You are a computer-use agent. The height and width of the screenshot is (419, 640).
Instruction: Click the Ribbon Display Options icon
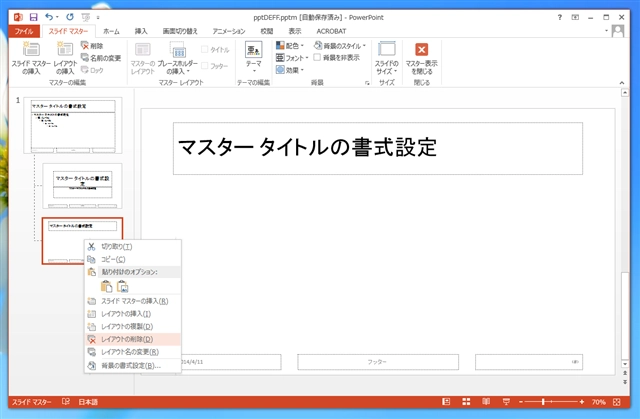[575, 17]
